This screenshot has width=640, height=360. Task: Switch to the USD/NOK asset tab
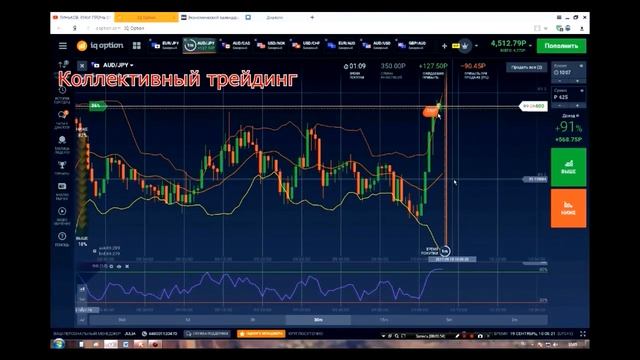[271, 45]
